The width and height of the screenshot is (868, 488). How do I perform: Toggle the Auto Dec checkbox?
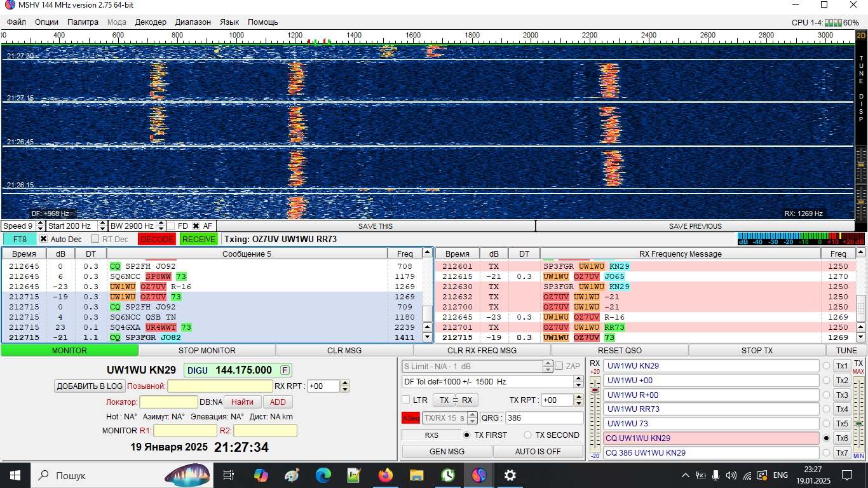pos(44,239)
